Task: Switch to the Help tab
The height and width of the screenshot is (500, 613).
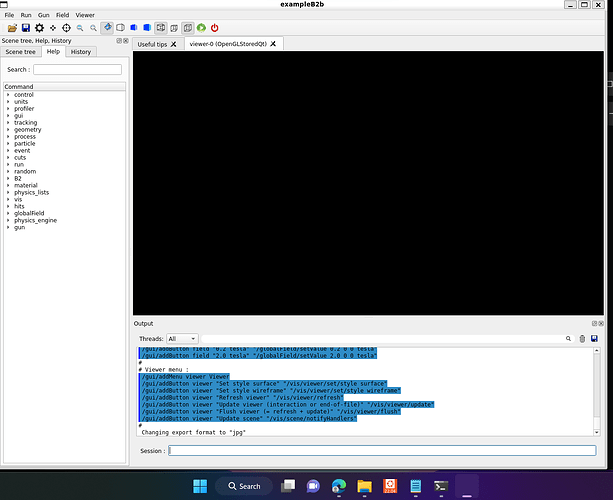Action: (53, 51)
